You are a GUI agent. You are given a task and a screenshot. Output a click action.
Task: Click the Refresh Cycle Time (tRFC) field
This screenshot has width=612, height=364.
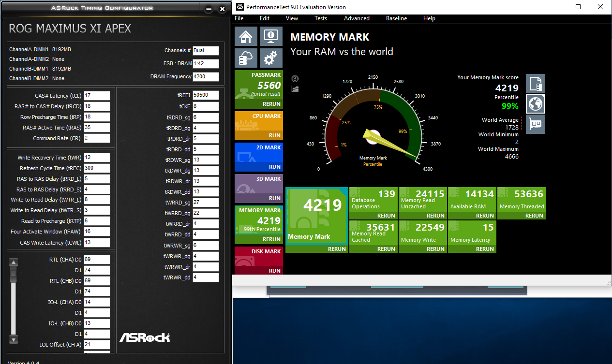point(97,168)
